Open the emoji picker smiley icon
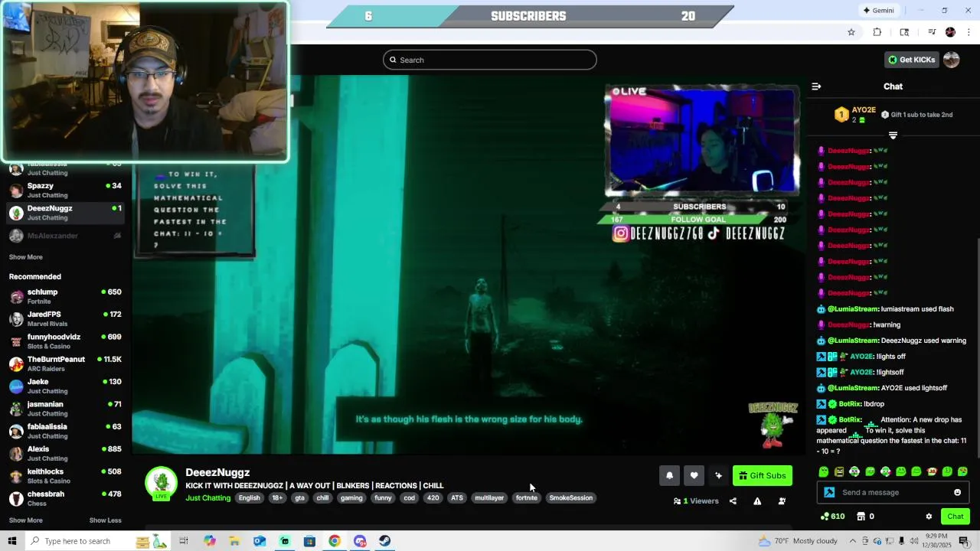This screenshot has height=551, width=980. [957, 493]
